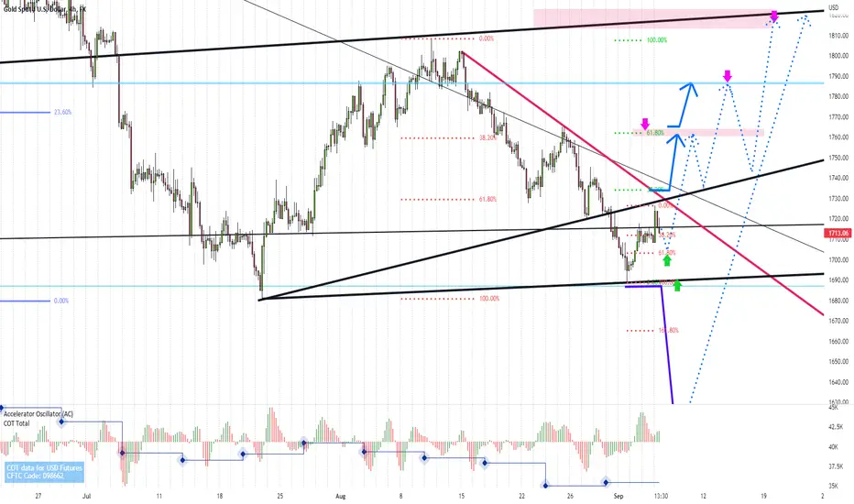
Task: Select the current price label 1713.06
Action: [838, 233]
